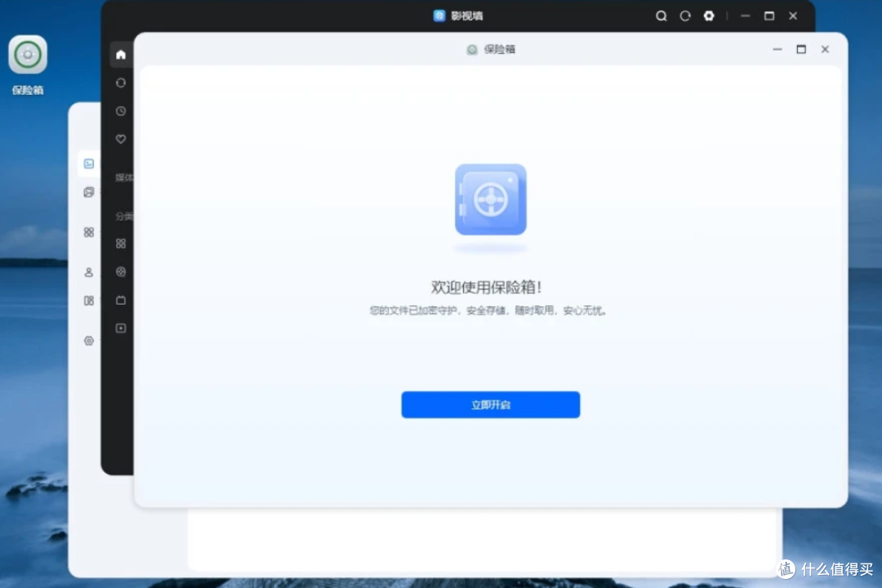Click the layout panels icon in the white back window
This screenshot has height=588, width=882.
(89, 301)
